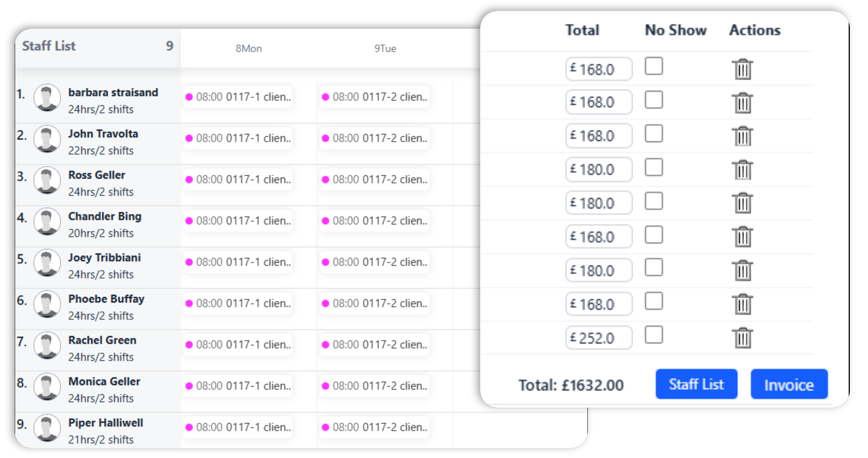Select the 9Tue day column header
Image resolution: width=868 pixels, height=458 pixels.
(385, 48)
